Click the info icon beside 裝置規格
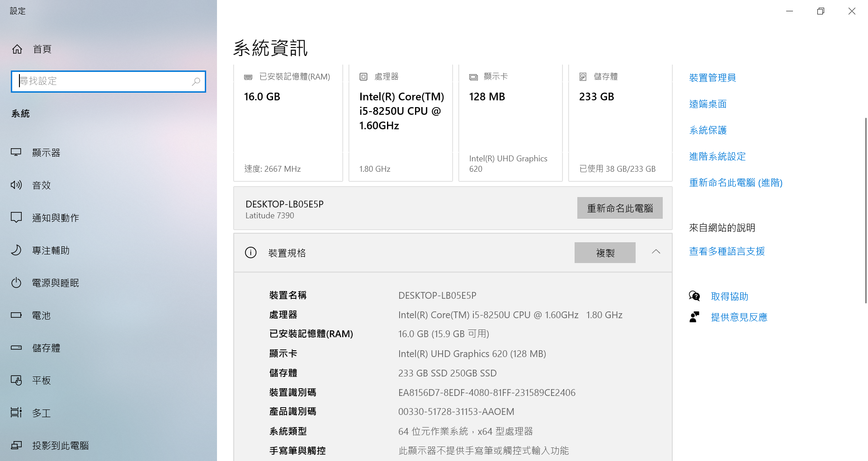868x461 pixels. click(250, 253)
